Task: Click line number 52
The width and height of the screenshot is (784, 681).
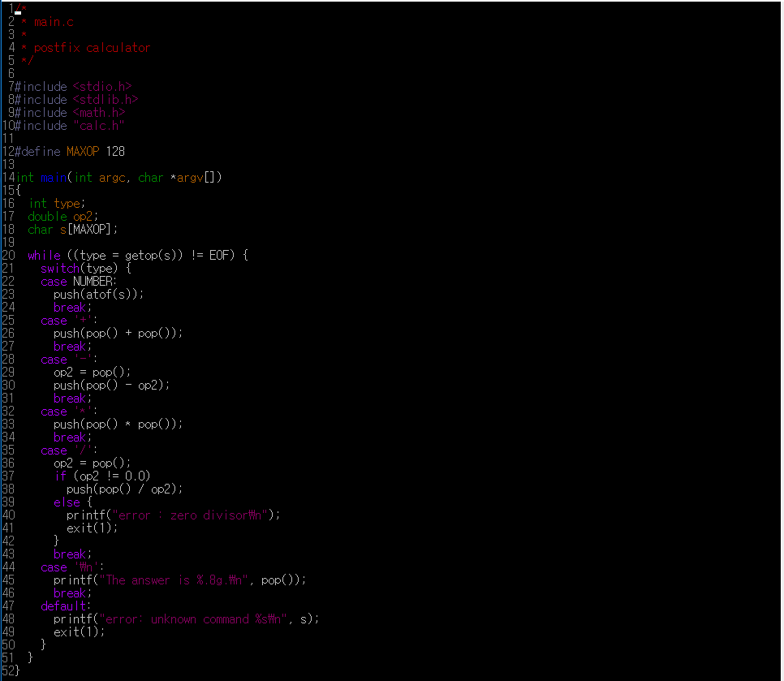Action: (8, 670)
